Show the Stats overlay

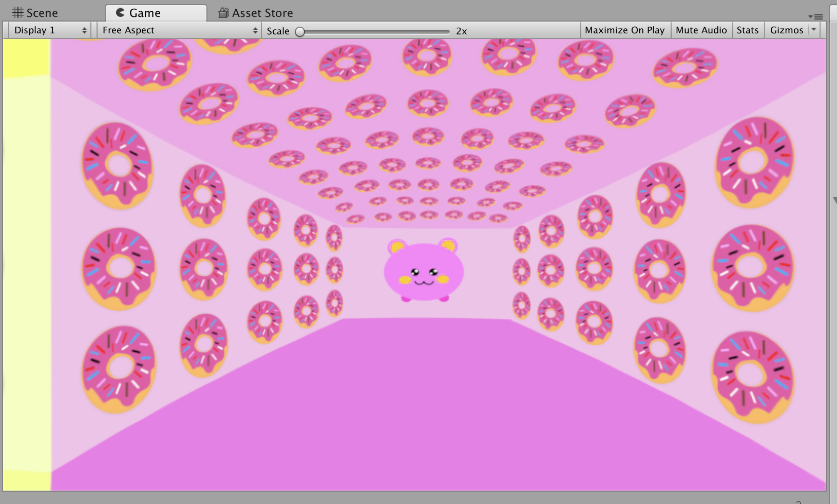[748, 30]
